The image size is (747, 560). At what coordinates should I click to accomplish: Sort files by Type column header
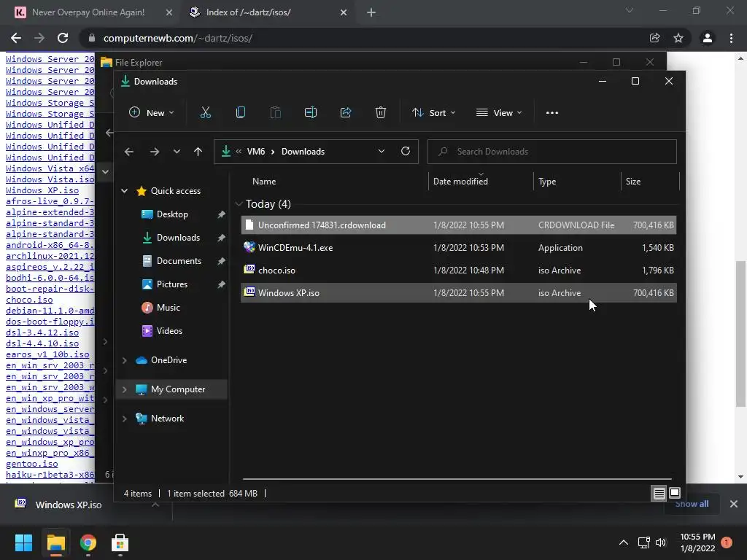pyautogui.click(x=547, y=182)
